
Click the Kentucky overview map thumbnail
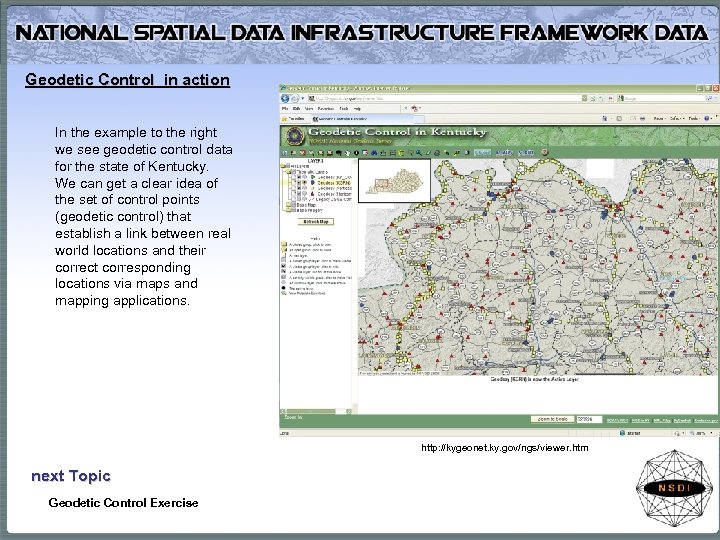point(394,180)
